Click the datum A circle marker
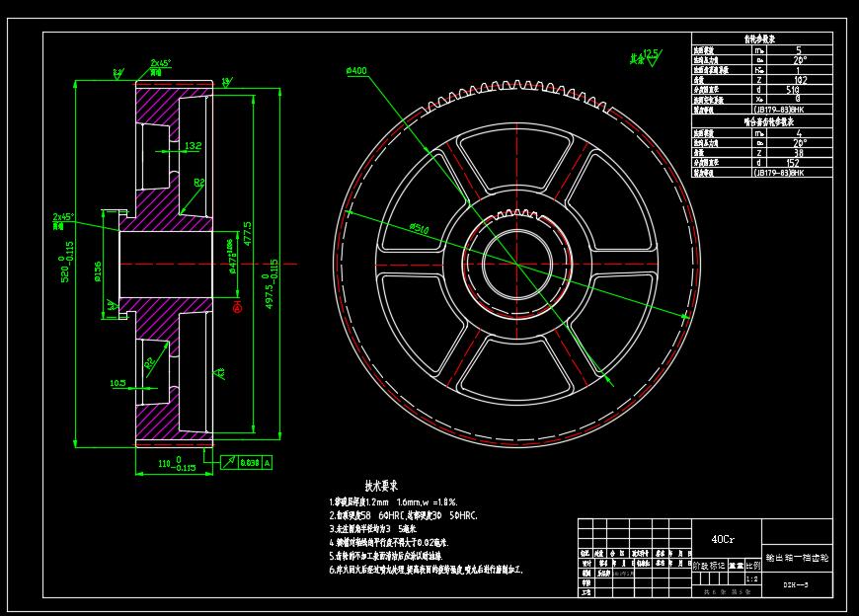Image resolution: width=859 pixels, height=616 pixels. (x=237, y=308)
